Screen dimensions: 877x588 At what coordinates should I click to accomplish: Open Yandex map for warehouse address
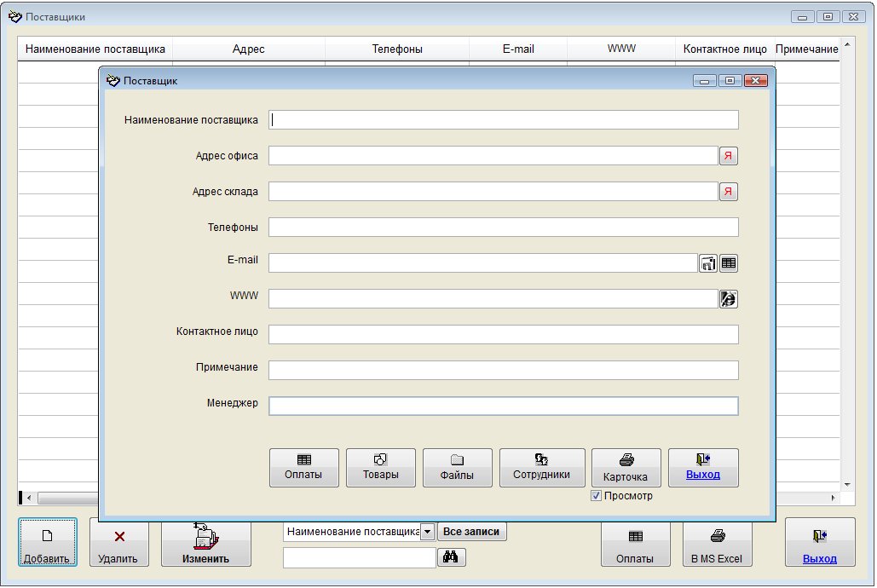pyautogui.click(x=728, y=192)
